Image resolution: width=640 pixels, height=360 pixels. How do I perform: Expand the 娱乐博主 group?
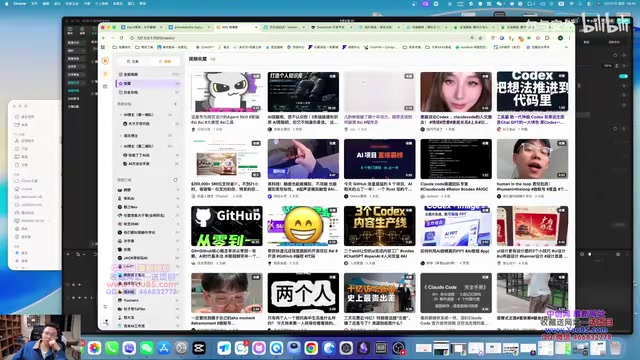pos(121,136)
